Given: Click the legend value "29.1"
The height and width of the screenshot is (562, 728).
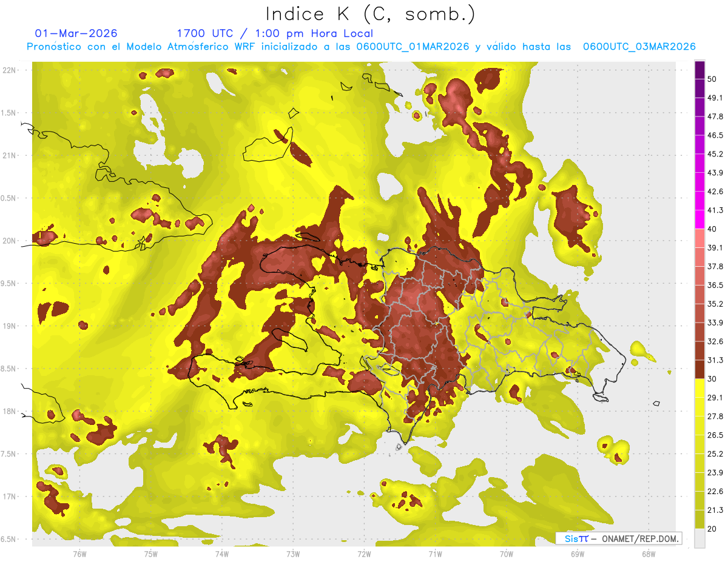Looking at the screenshot, I should (x=715, y=398).
